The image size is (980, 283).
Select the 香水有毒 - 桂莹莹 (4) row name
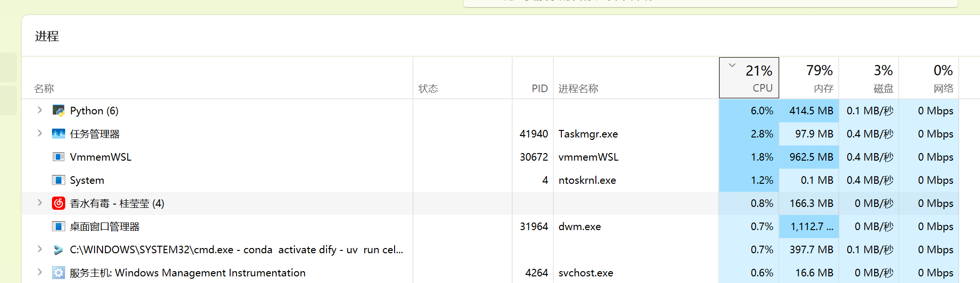tap(117, 203)
